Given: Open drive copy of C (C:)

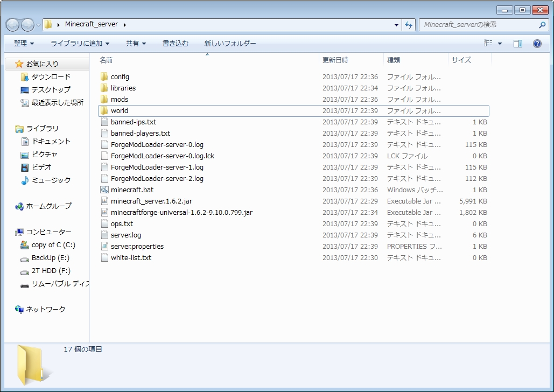Looking at the screenshot, I should point(53,244).
